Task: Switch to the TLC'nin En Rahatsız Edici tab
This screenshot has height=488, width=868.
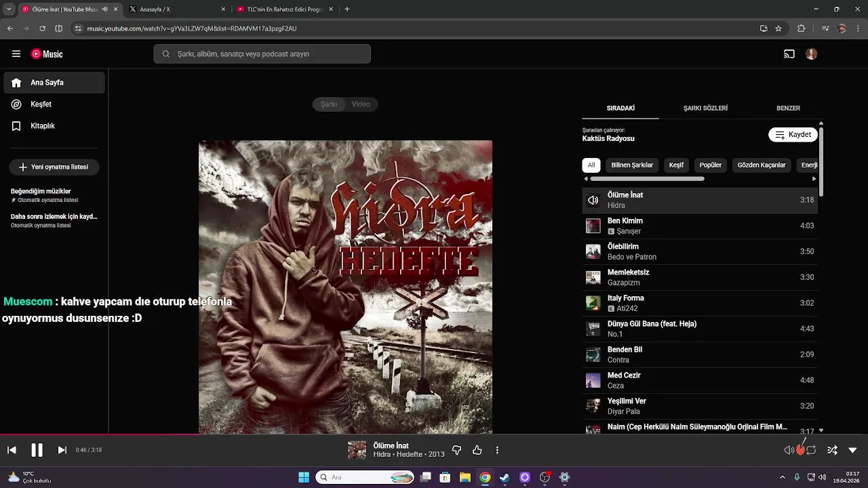Action: [285, 9]
